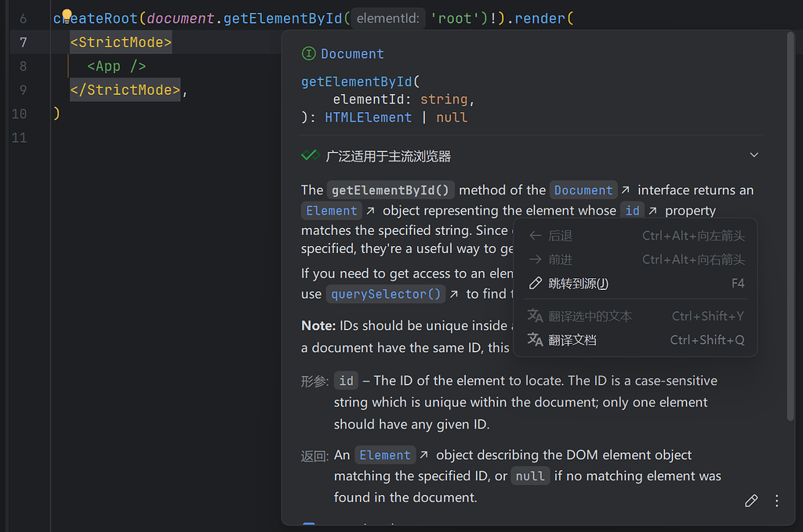Click external arrow icon after first Element link
The width and height of the screenshot is (803, 532).
(370, 211)
